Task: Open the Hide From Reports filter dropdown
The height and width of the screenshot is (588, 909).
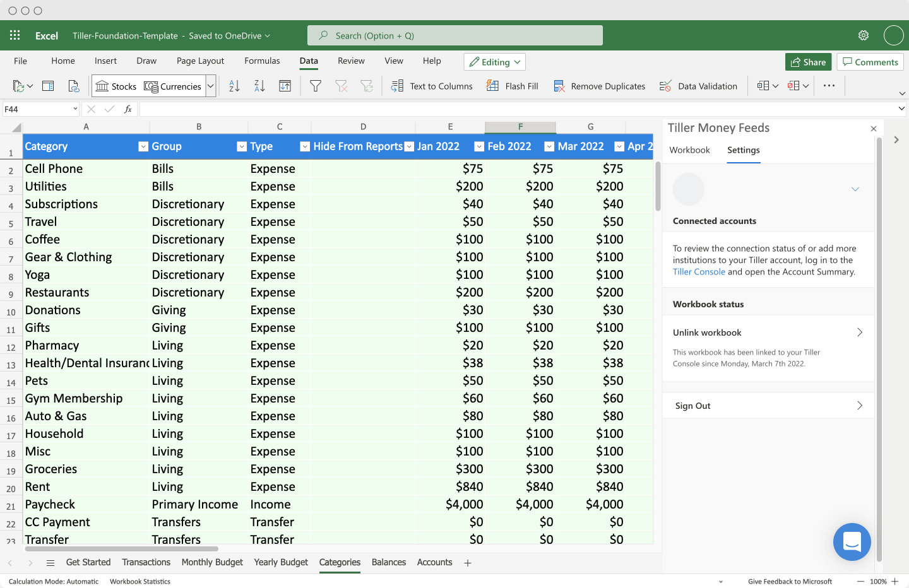Action: point(409,146)
